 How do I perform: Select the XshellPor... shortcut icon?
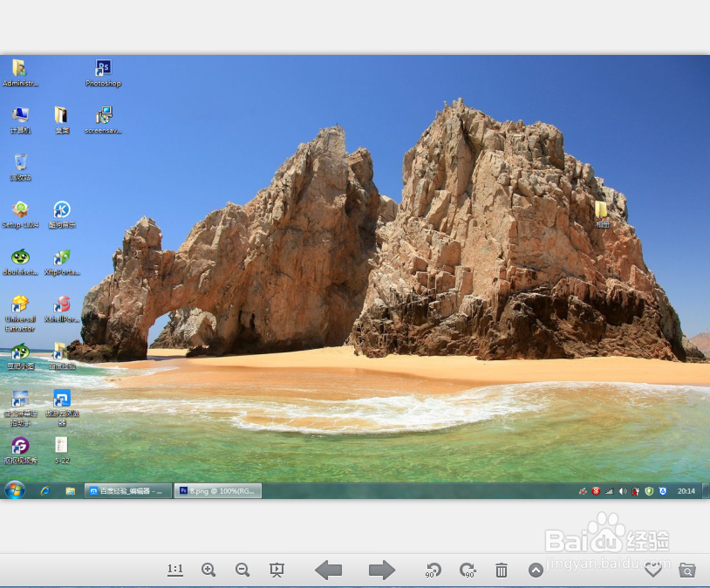tap(62, 309)
